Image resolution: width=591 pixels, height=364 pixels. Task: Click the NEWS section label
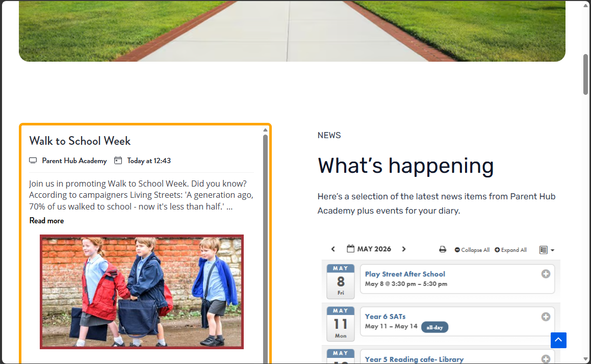pyautogui.click(x=329, y=135)
